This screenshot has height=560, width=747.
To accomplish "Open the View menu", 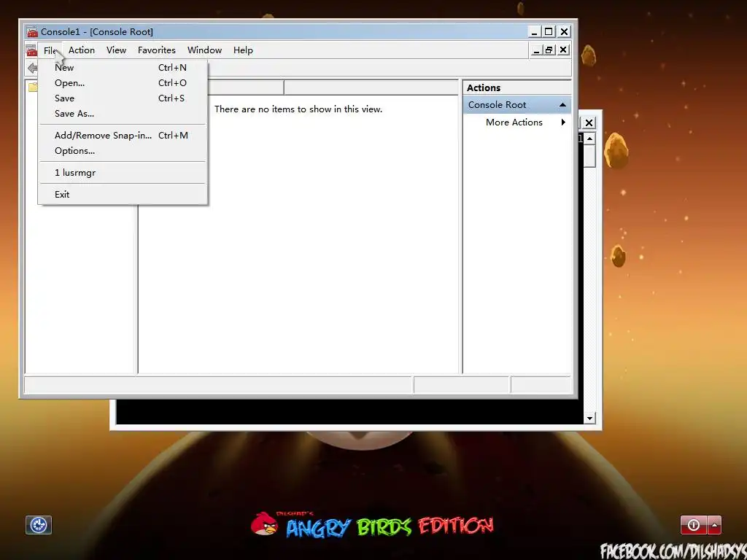I will pos(116,50).
